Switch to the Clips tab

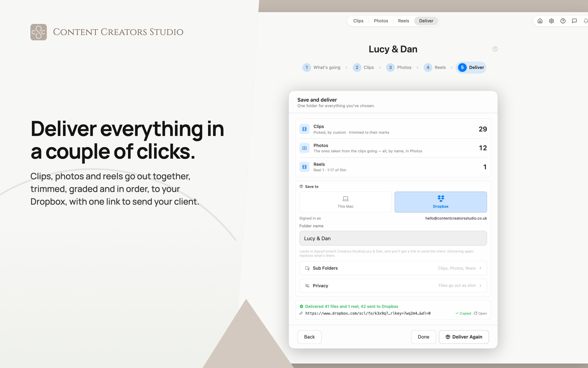pyautogui.click(x=358, y=21)
